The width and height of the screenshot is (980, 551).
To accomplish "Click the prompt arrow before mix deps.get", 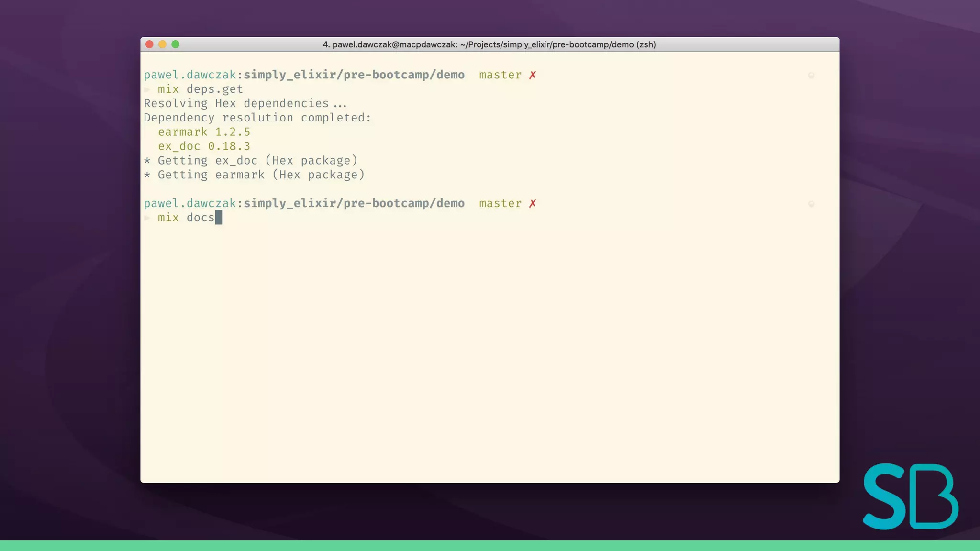I will (x=147, y=89).
